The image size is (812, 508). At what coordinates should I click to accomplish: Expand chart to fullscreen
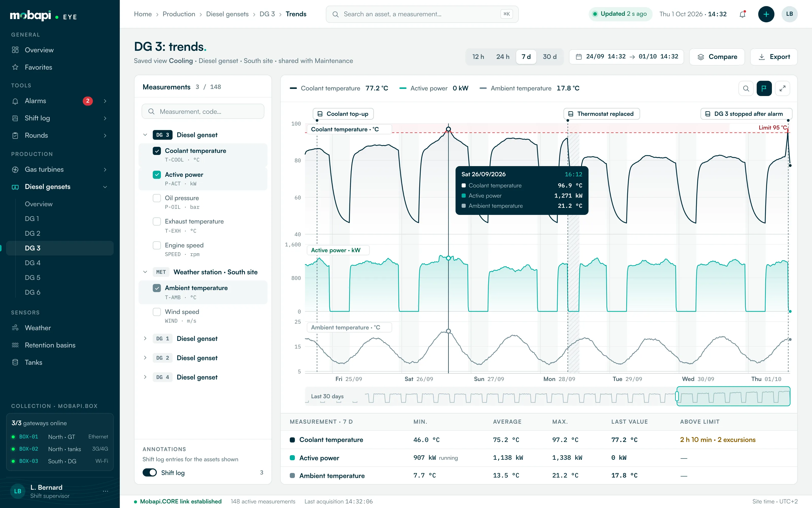(x=783, y=88)
